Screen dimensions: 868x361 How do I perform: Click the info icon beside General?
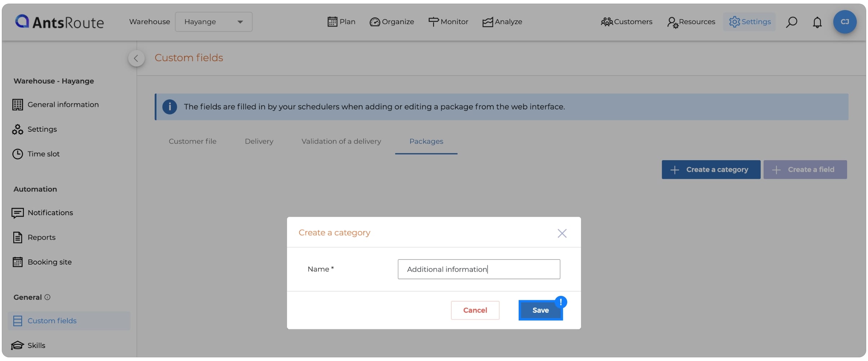[47, 297]
